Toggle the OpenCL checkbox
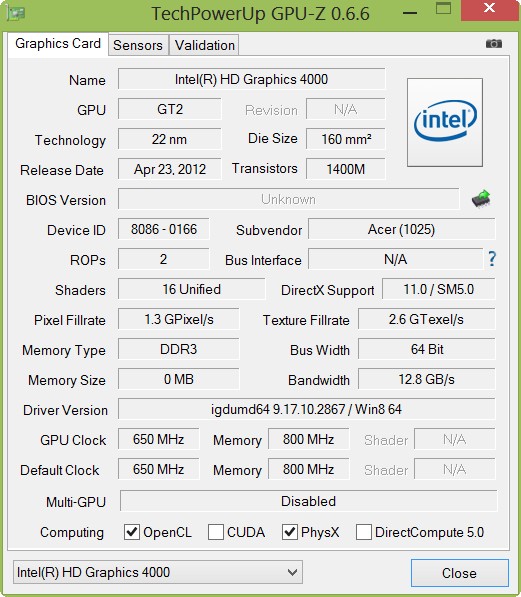 (132, 532)
